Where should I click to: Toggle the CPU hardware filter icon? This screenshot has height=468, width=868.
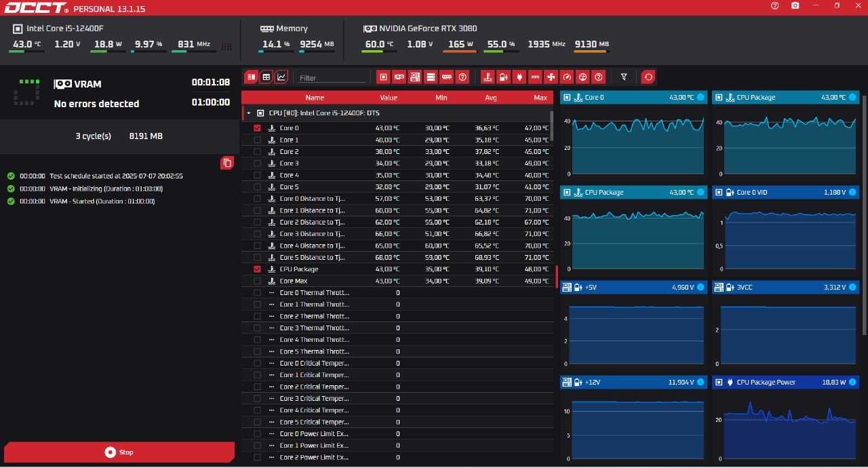click(x=384, y=77)
